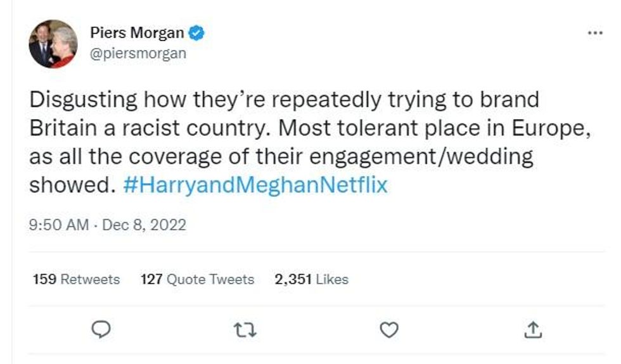
Task: View the 127 Quote Tweets list
Action: coord(197,279)
